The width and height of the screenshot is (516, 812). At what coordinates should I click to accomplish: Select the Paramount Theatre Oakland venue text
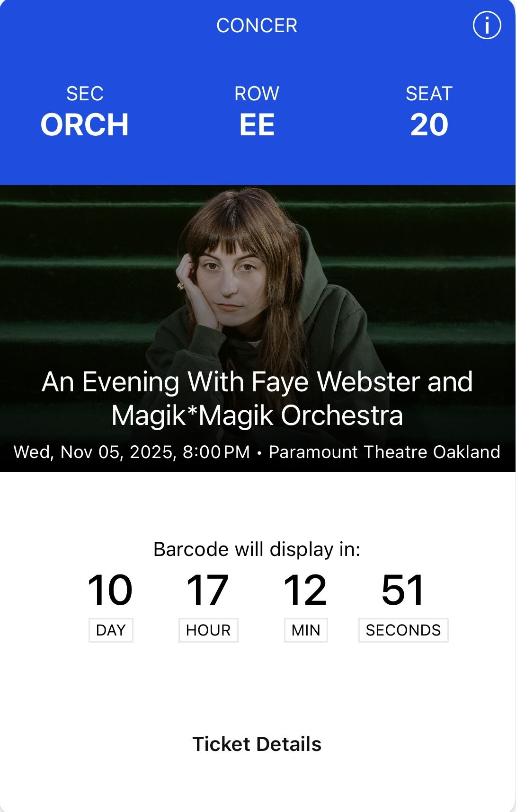coord(383,452)
